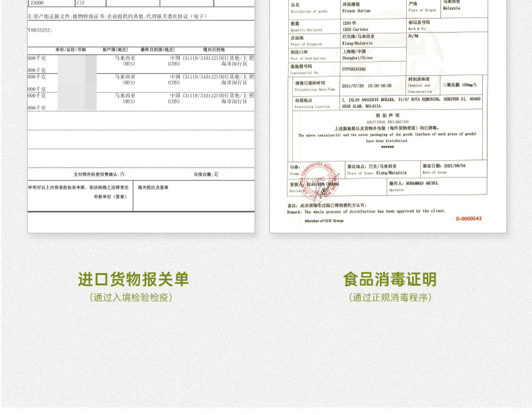The height and width of the screenshot is (415, 532).
Task: Click the gray redacted price block
Action: (77, 81)
